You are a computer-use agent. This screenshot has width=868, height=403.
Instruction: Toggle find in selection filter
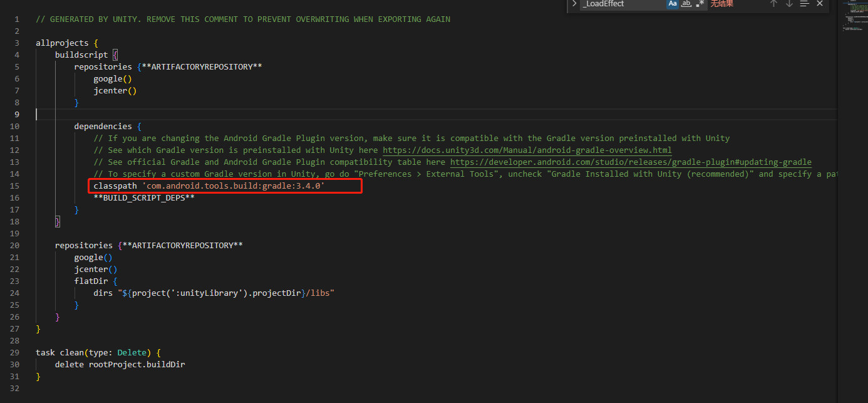pyautogui.click(x=804, y=4)
